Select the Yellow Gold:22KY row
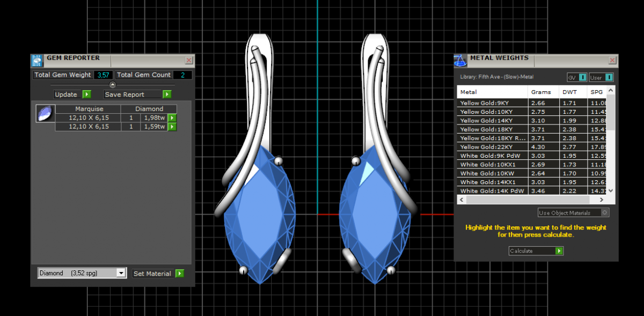644x316 pixels. click(x=532, y=146)
